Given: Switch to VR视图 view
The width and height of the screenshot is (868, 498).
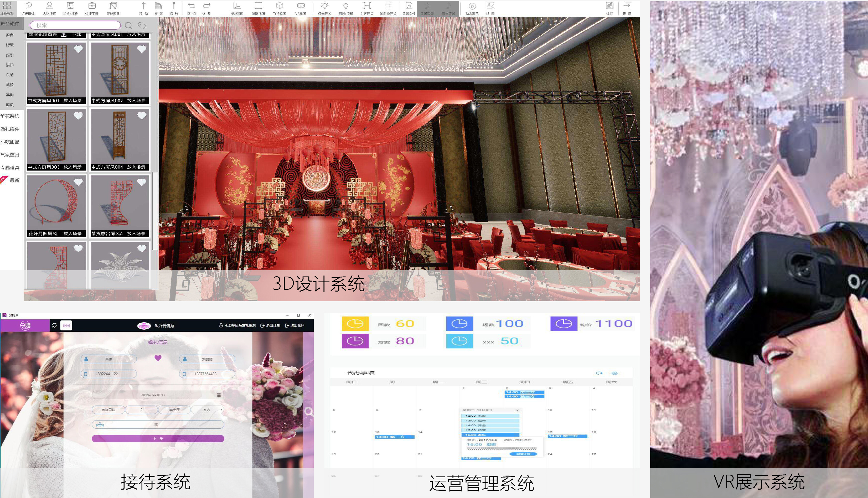Looking at the screenshot, I should 301,8.
